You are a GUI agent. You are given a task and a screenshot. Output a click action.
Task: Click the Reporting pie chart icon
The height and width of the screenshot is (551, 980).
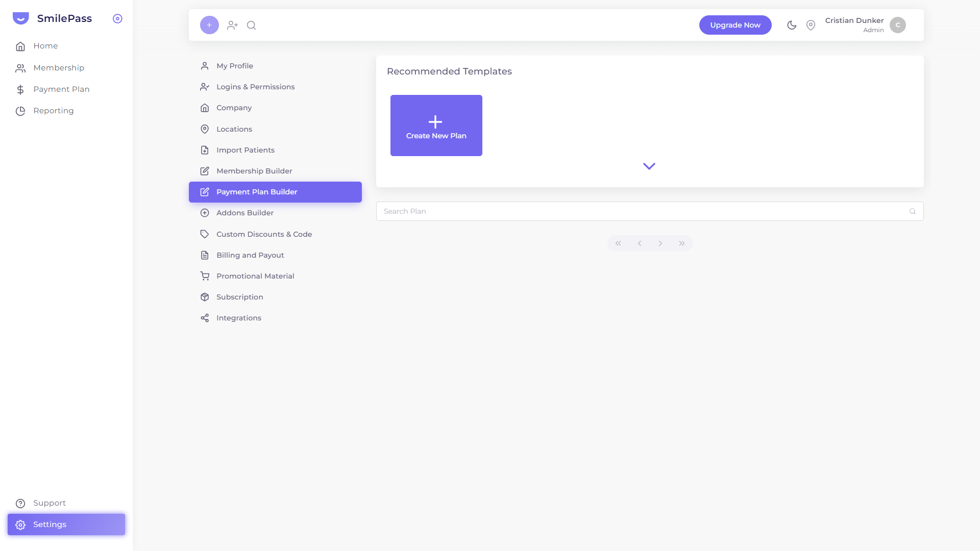20,111
